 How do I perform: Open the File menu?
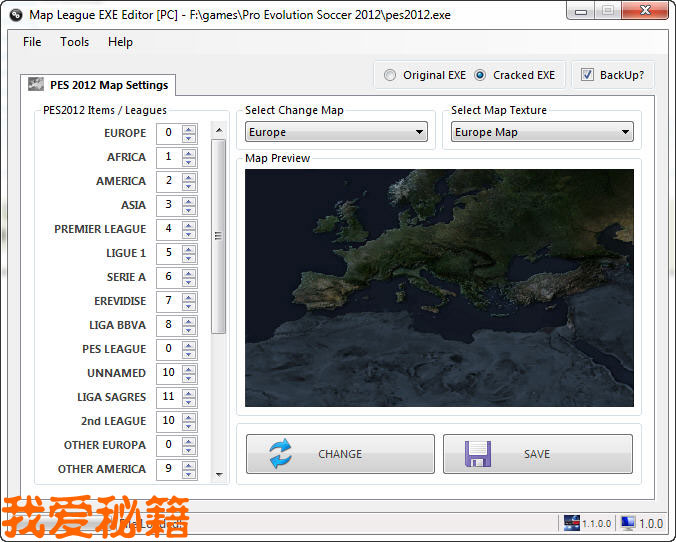(32, 42)
